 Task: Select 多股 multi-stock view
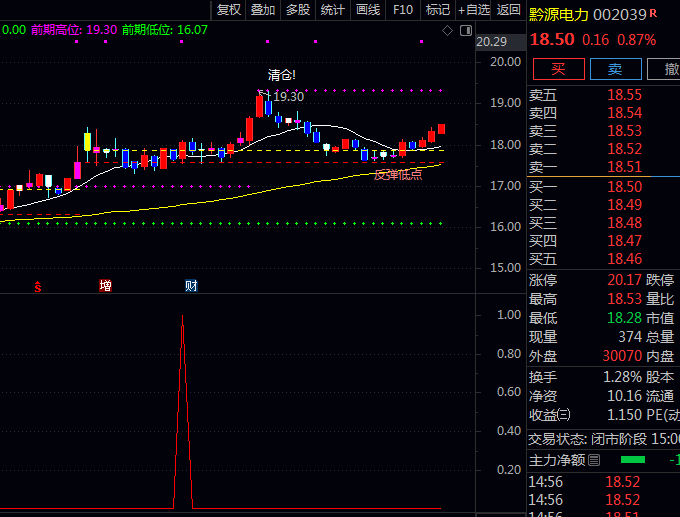point(298,10)
